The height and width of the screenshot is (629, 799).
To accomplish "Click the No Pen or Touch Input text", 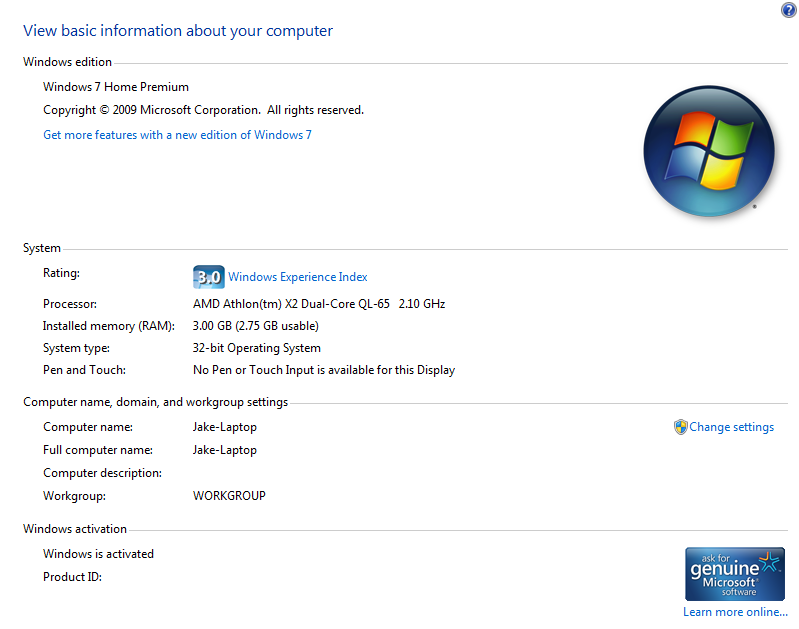I will tap(323, 370).
